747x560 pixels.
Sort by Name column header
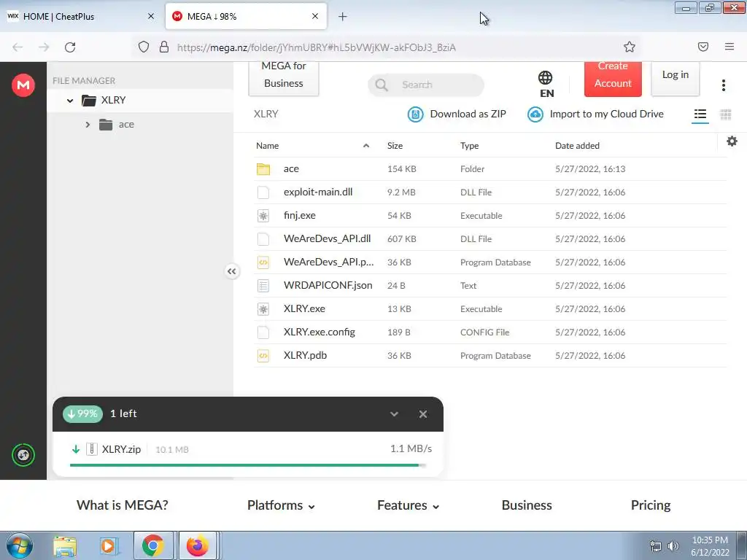click(267, 146)
